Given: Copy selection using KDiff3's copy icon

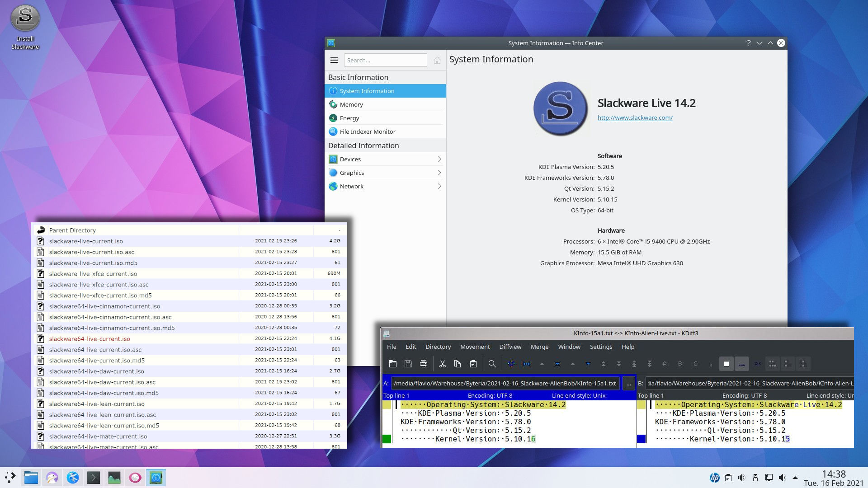Looking at the screenshot, I should (x=458, y=364).
